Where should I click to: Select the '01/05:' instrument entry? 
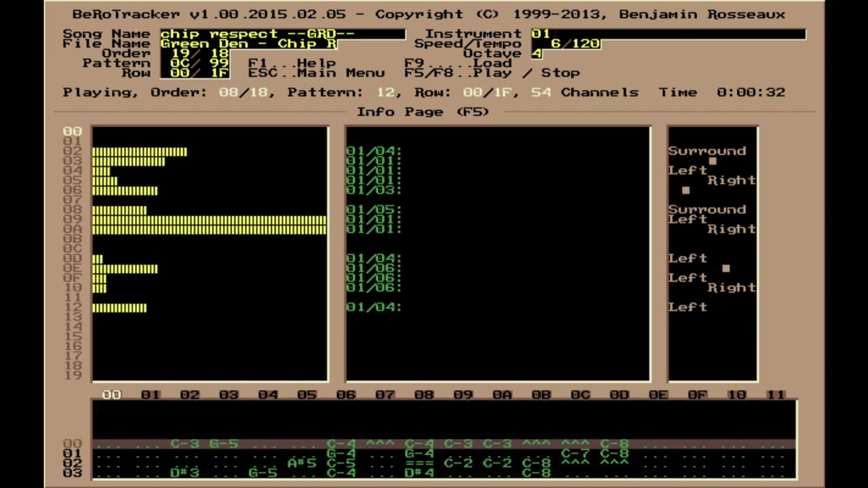[x=374, y=210]
